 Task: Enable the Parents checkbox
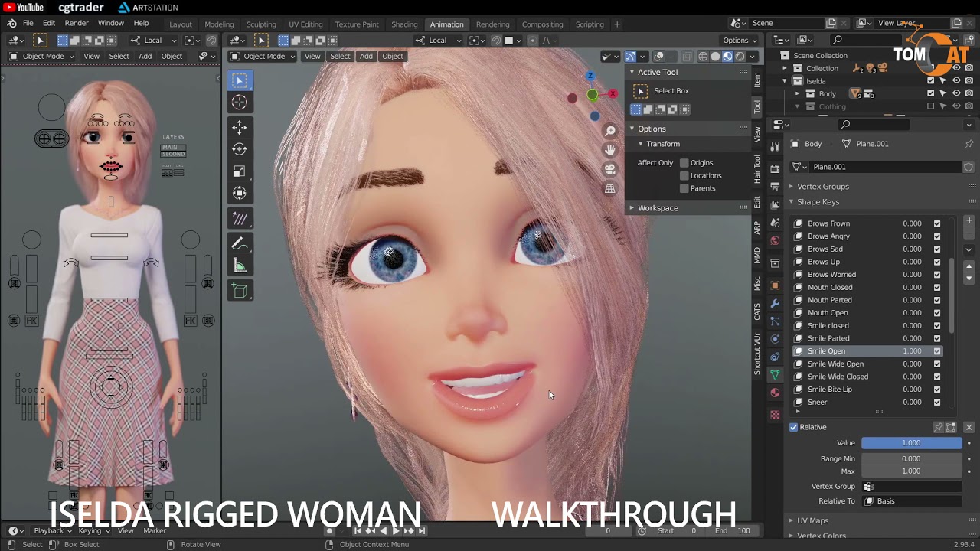coord(684,188)
